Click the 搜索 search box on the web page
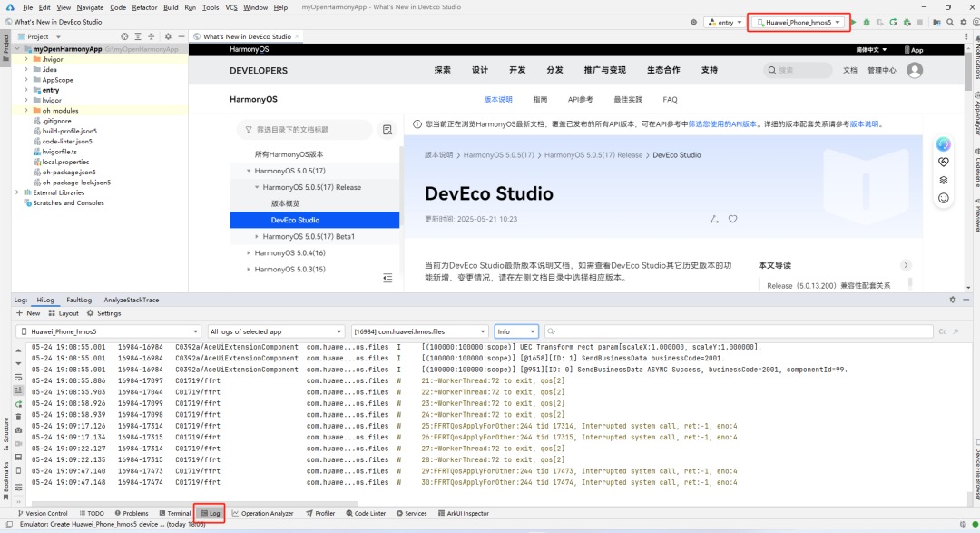Viewport: 980px width, 533px height. point(798,70)
